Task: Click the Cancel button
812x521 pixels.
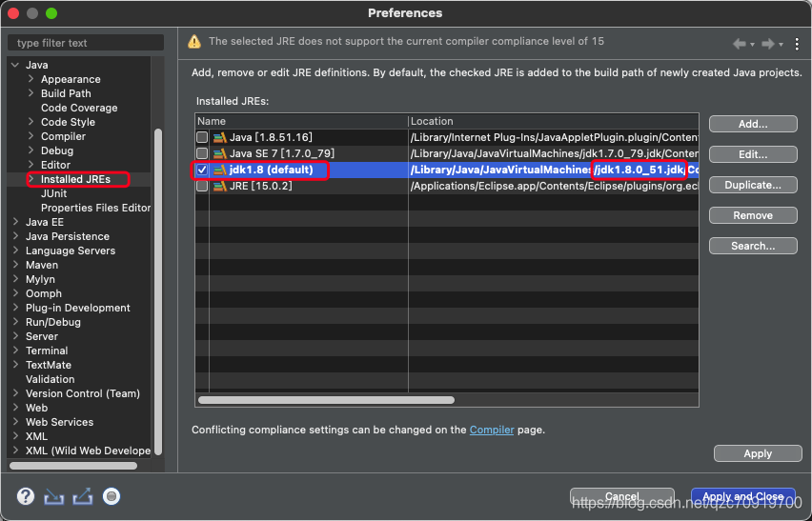Action: (622, 496)
